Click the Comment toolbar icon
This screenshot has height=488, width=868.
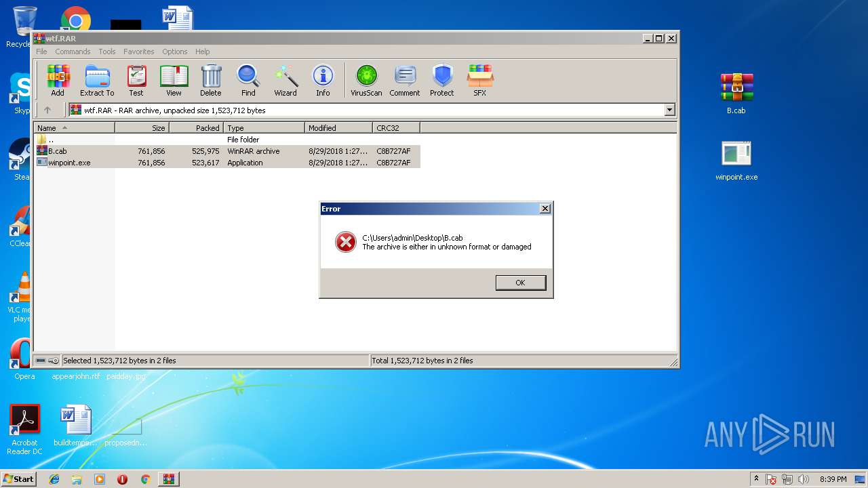[405, 81]
